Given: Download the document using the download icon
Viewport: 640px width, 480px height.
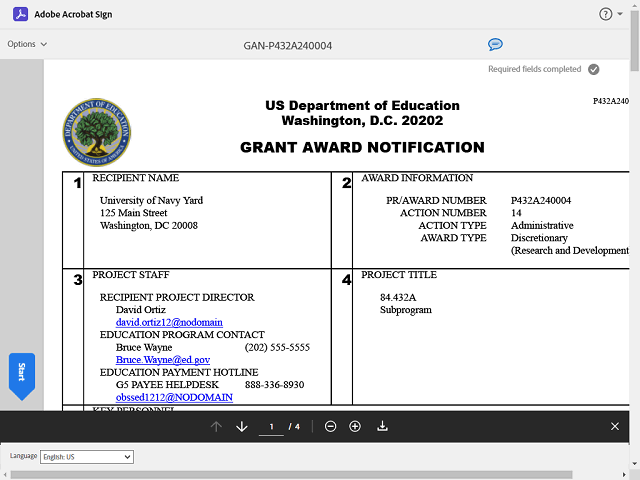Looking at the screenshot, I should pos(382,427).
